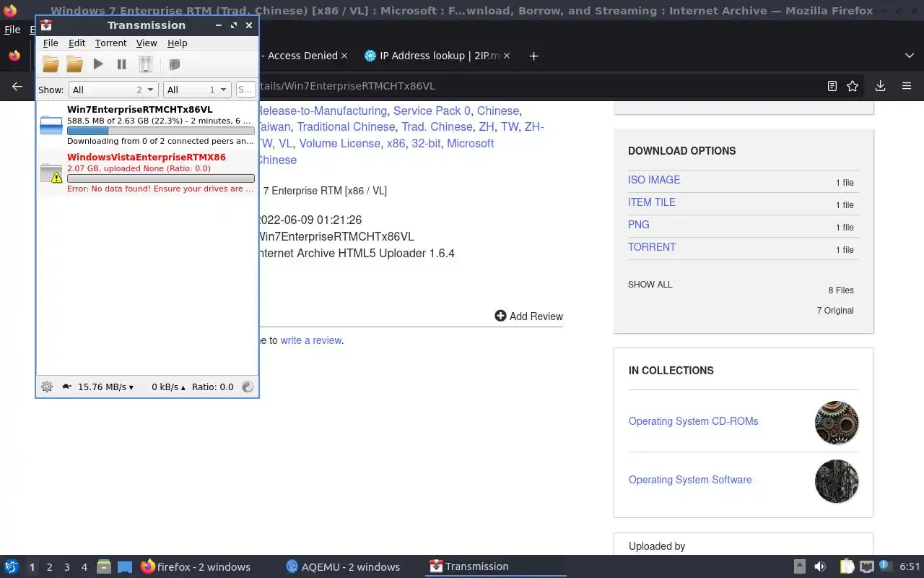Click the Operating System CD-ROMs gear thumbnail

click(837, 423)
